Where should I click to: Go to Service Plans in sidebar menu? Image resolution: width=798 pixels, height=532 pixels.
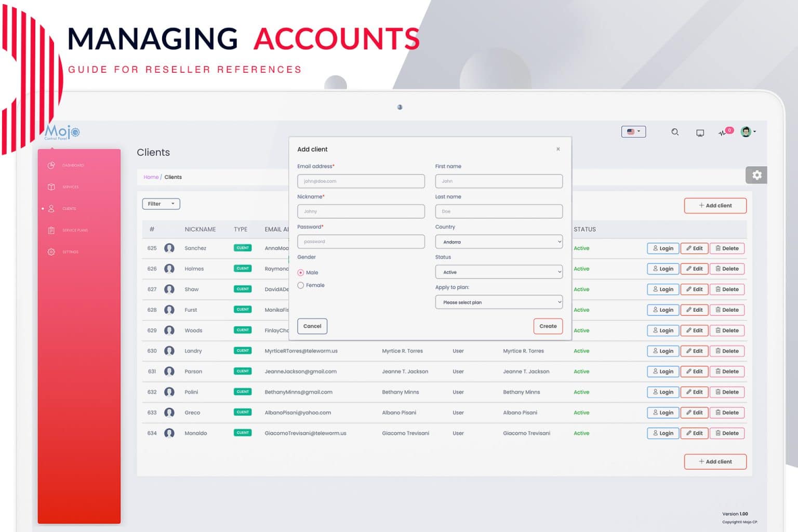[75, 231]
